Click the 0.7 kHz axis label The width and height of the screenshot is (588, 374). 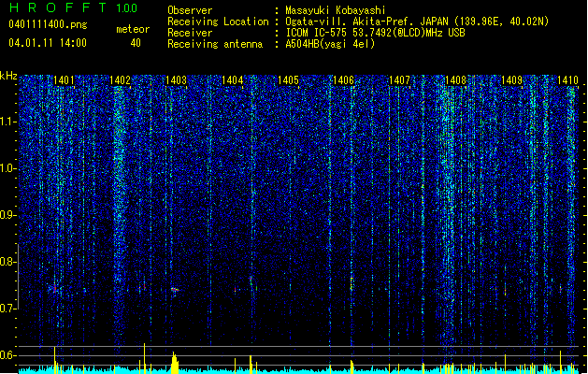click(x=7, y=309)
